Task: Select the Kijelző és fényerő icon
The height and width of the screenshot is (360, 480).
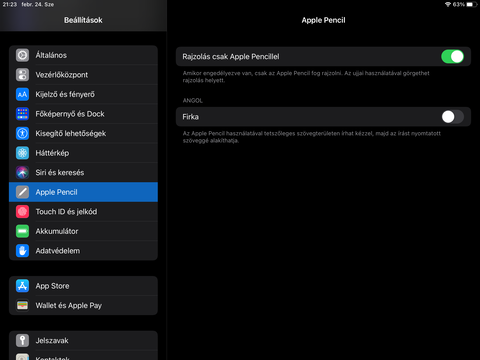Action: point(22,94)
